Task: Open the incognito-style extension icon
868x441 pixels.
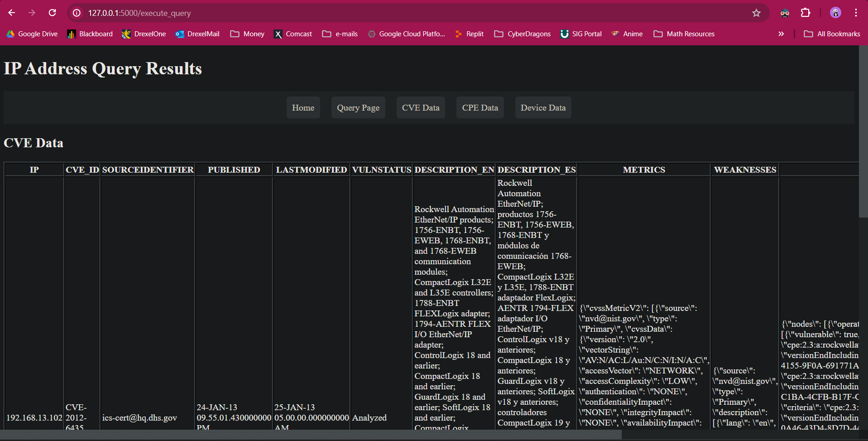Action: [785, 13]
